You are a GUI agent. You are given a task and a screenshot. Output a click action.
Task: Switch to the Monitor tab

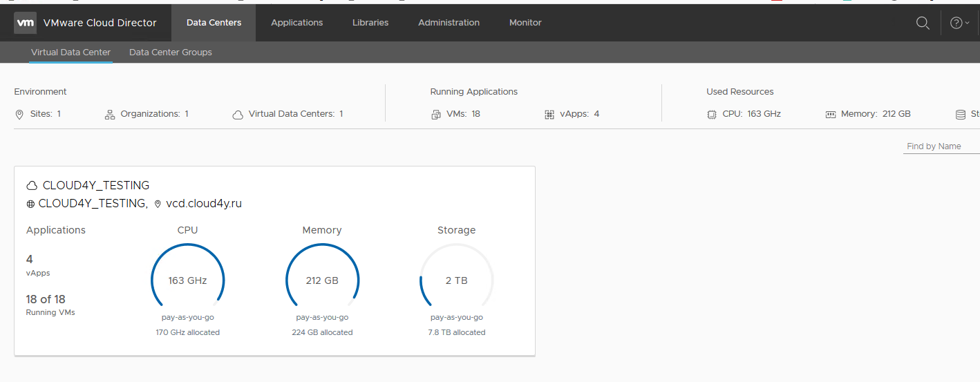(x=525, y=23)
